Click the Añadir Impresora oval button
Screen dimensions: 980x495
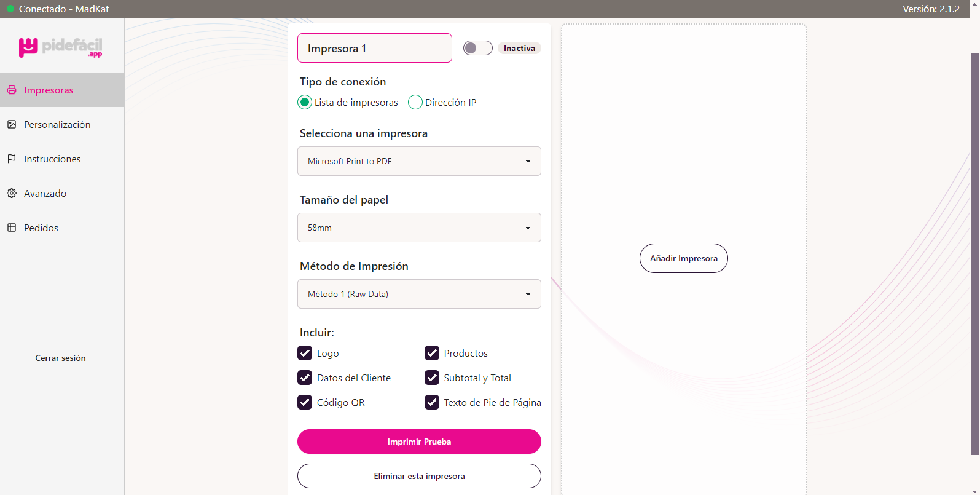[683, 258]
